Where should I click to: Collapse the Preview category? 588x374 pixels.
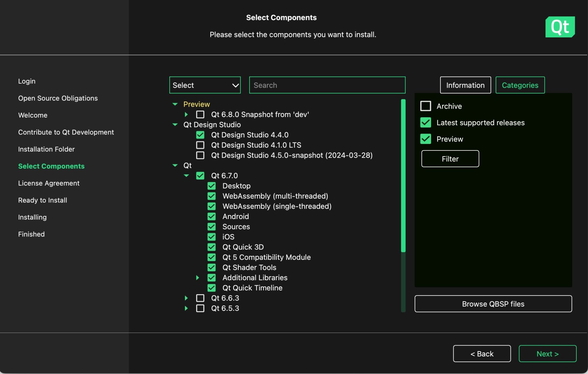click(175, 104)
